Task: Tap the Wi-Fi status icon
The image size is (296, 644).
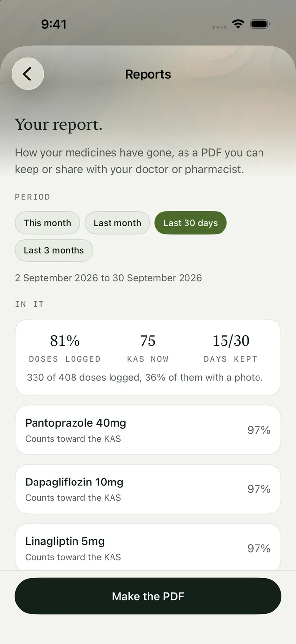Action: pyautogui.click(x=239, y=24)
